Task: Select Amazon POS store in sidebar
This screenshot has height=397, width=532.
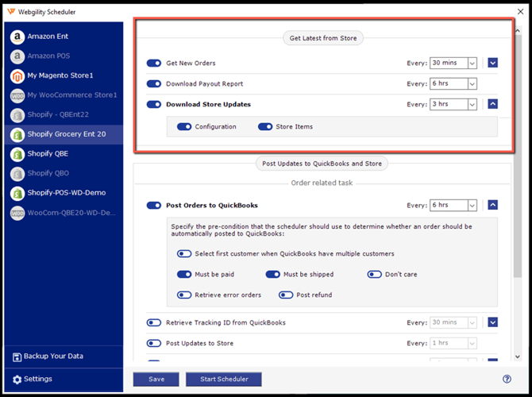Action: point(50,56)
